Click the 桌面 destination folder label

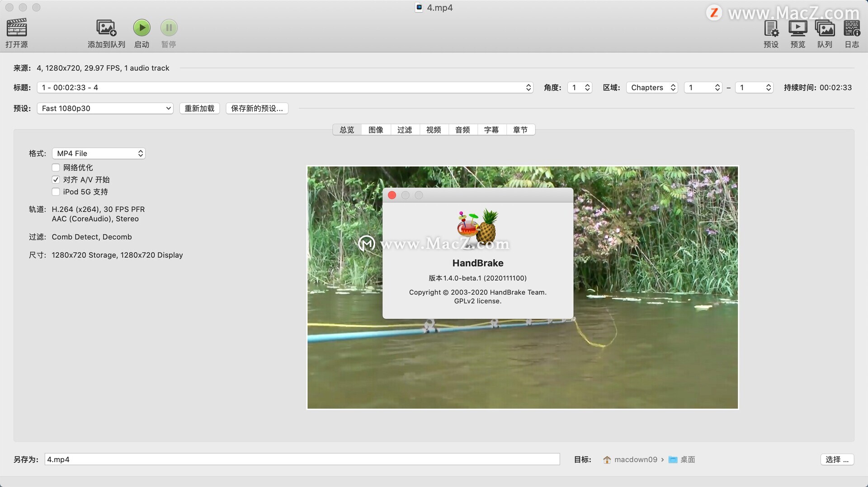(x=688, y=459)
